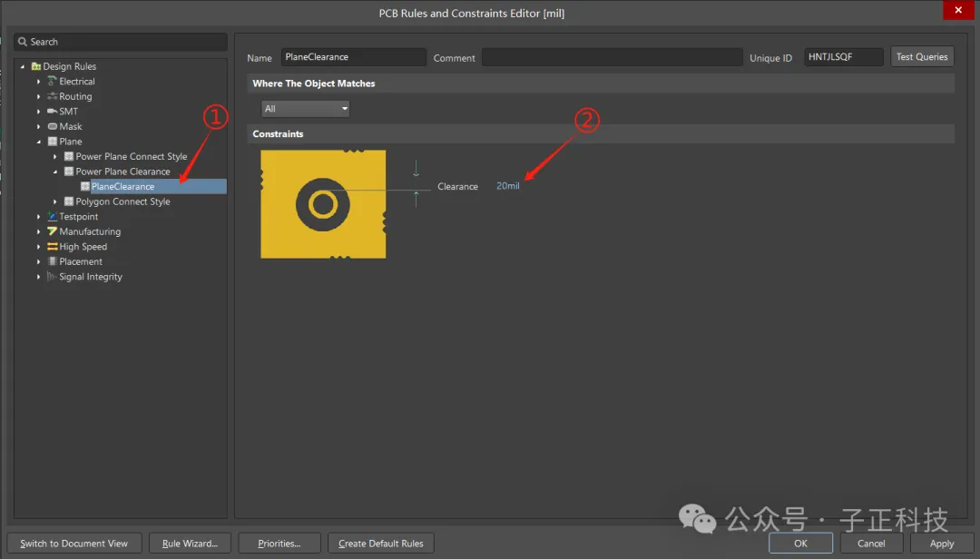The height and width of the screenshot is (559, 980).
Task: Close the PCB Rules editor dialog
Action: (x=958, y=10)
